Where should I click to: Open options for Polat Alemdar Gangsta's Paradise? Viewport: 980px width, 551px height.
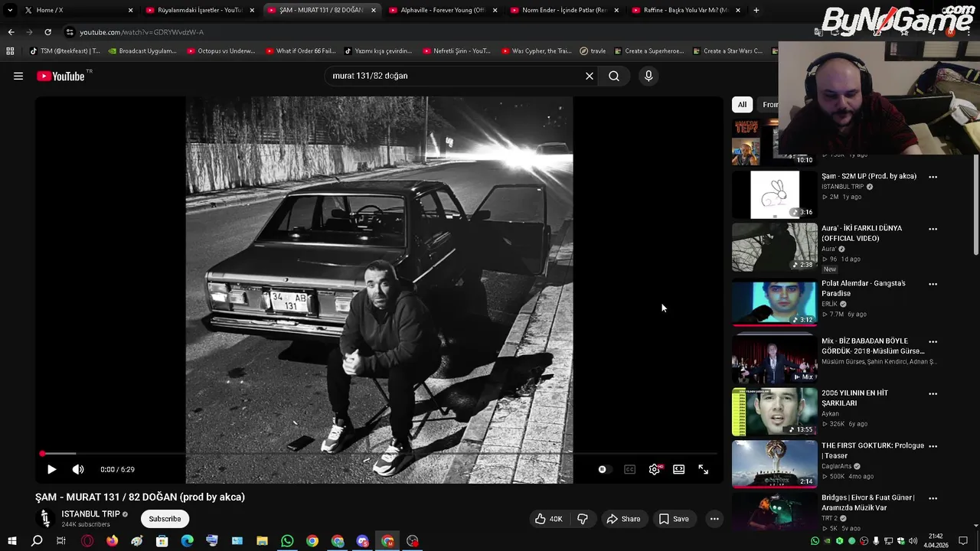933,284
